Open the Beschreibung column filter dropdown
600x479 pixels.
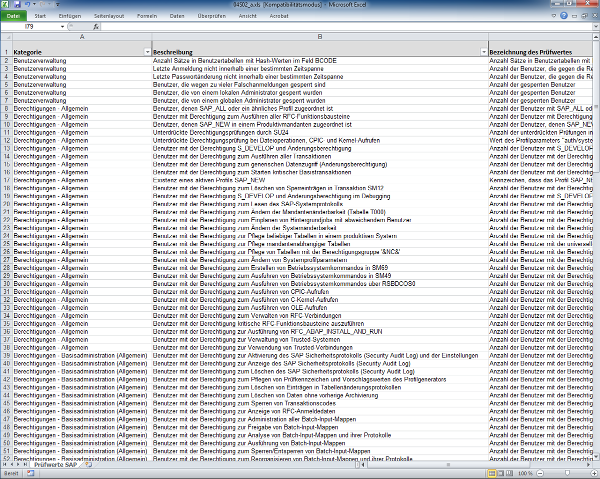pyautogui.click(x=483, y=50)
